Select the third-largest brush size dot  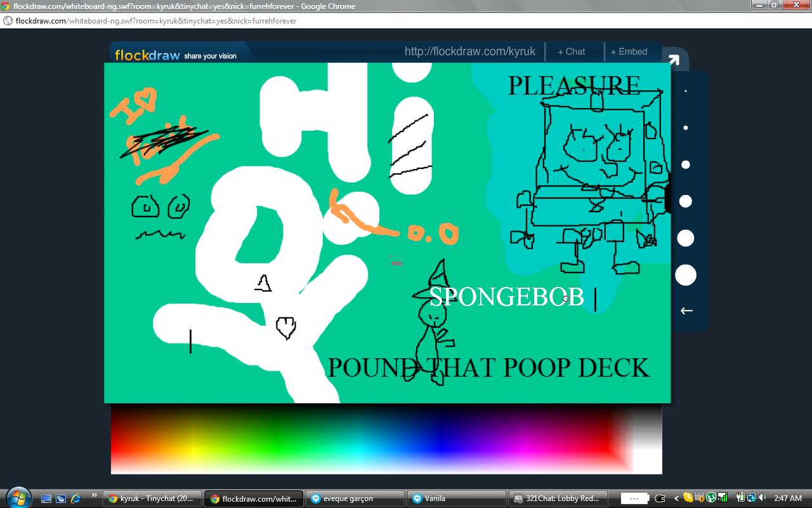click(686, 201)
